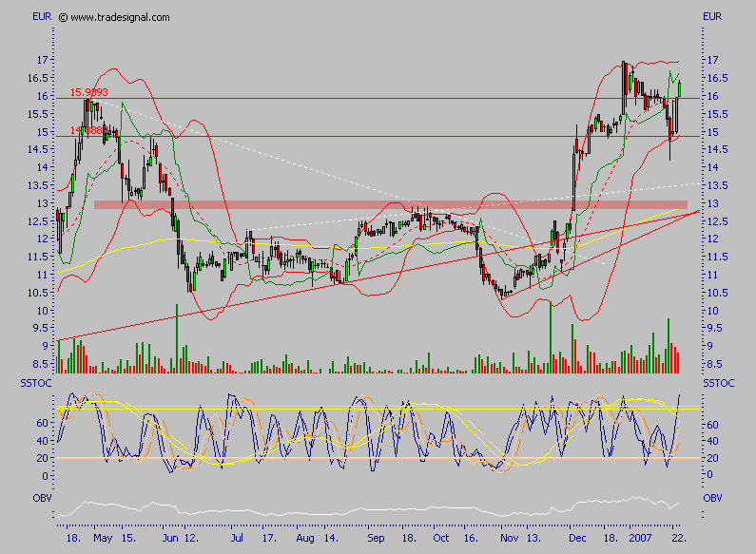The width and height of the screenshot is (756, 554).
Task: Click the Sep label on the date axis
Action: click(x=376, y=537)
